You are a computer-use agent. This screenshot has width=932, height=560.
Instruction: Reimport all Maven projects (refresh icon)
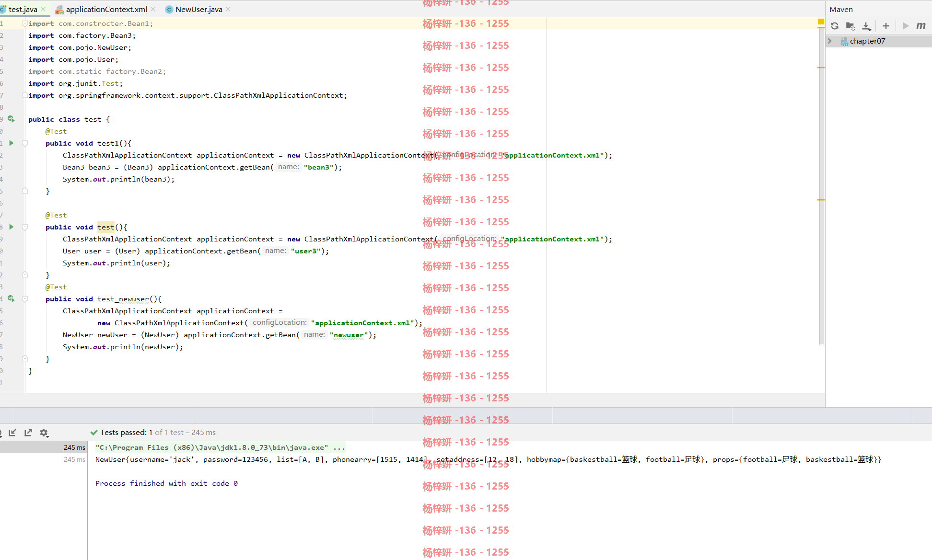pos(835,26)
